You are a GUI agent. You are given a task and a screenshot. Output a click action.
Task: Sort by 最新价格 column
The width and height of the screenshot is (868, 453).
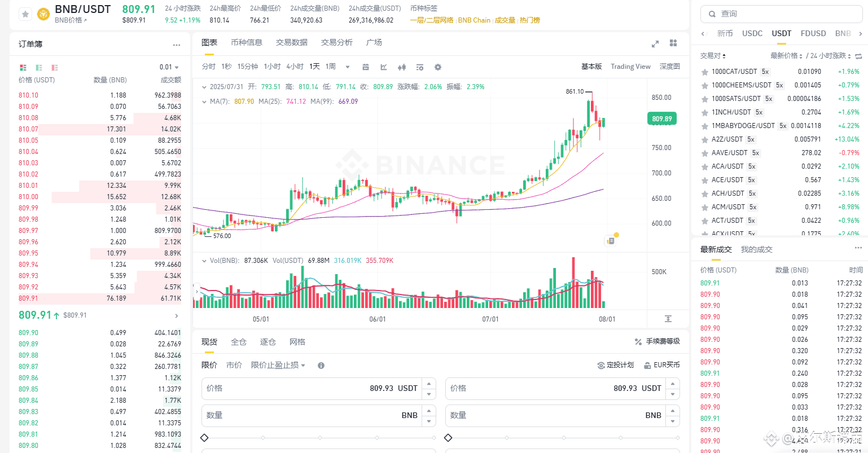click(787, 56)
